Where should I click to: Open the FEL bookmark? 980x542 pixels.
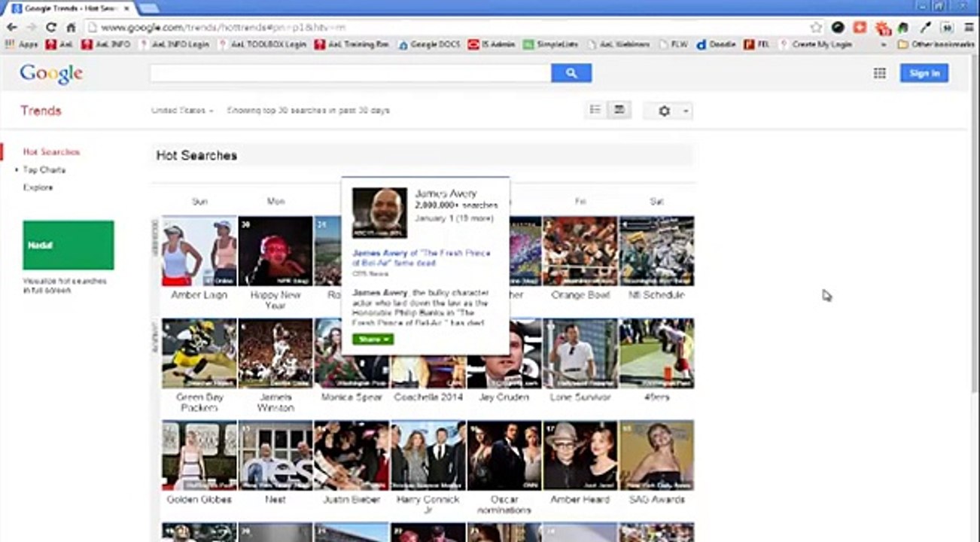[757, 44]
